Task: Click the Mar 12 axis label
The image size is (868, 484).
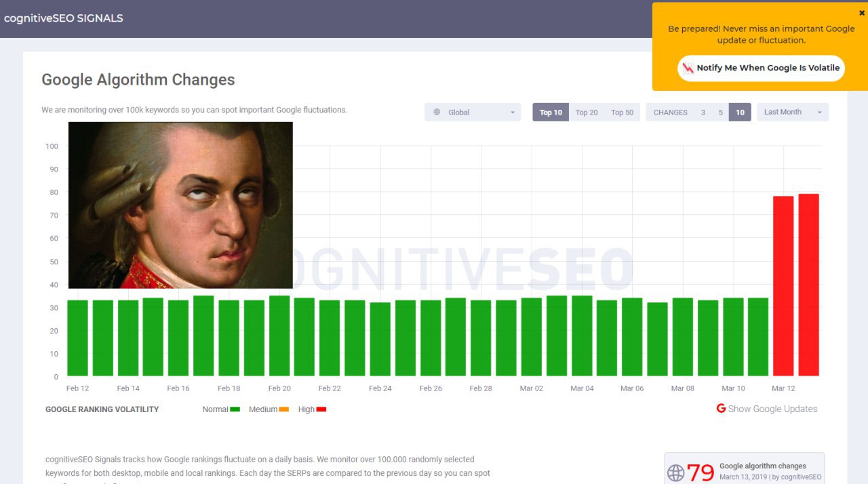Action: click(783, 388)
